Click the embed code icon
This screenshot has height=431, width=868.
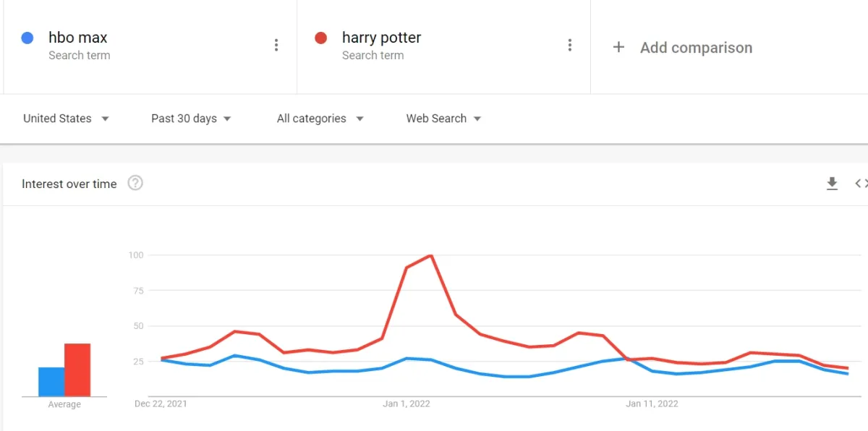(x=860, y=184)
